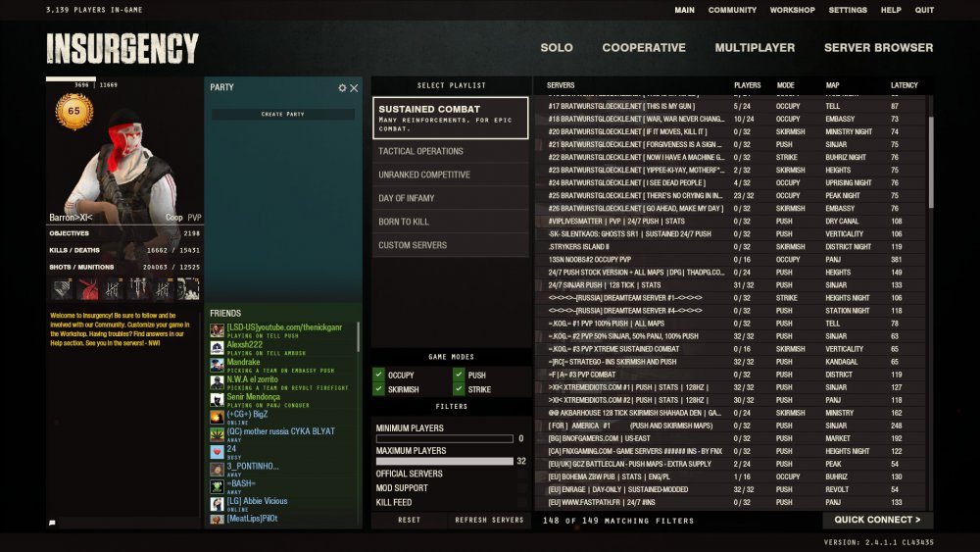
Task: Sort servers by Latency column header
Action: pyautogui.click(x=905, y=85)
